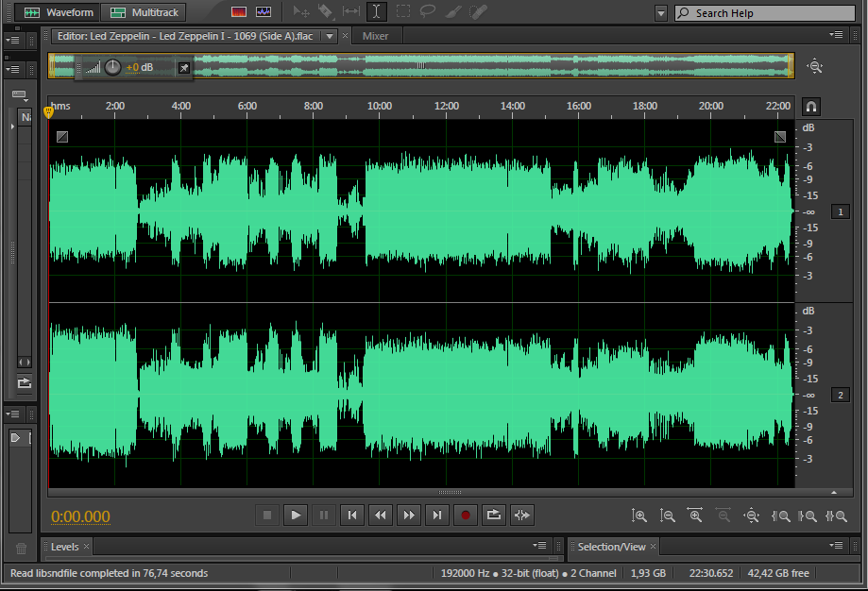Zoom out full in overview navigator

tap(814, 66)
